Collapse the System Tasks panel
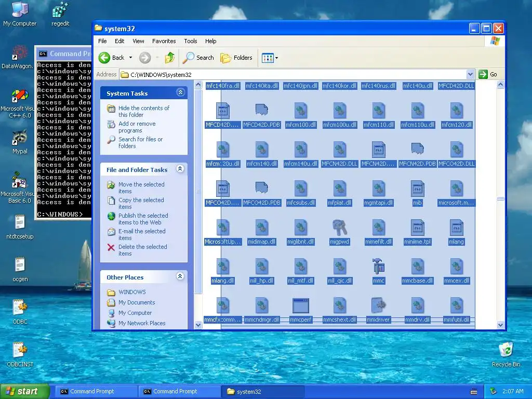The width and height of the screenshot is (532, 399). pos(180,92)
